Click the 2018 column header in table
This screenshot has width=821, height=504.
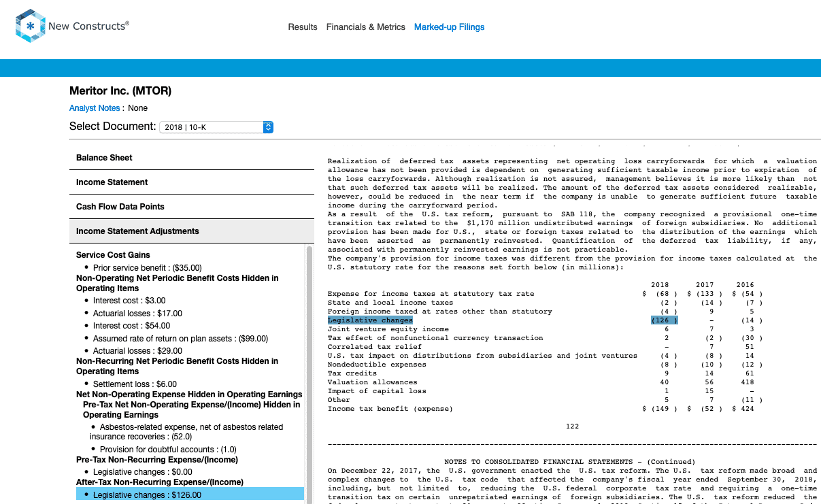pyautogui.click(x=660, y=285)
